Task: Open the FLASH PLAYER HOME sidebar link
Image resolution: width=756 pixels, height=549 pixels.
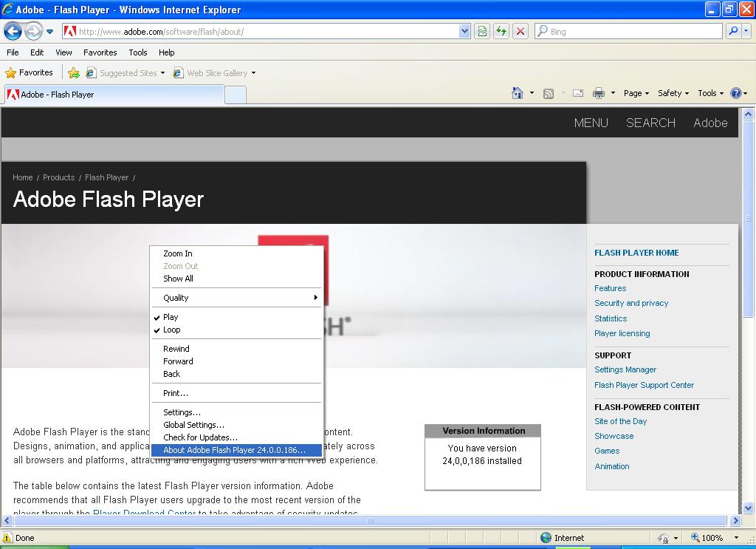Action: tap(636, 253)
